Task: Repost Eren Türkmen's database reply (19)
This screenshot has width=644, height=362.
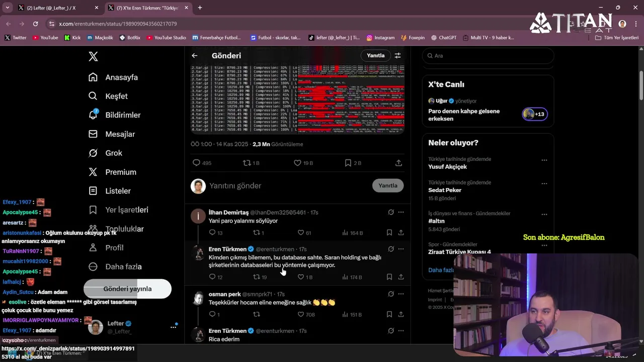Action: [260, 277]
